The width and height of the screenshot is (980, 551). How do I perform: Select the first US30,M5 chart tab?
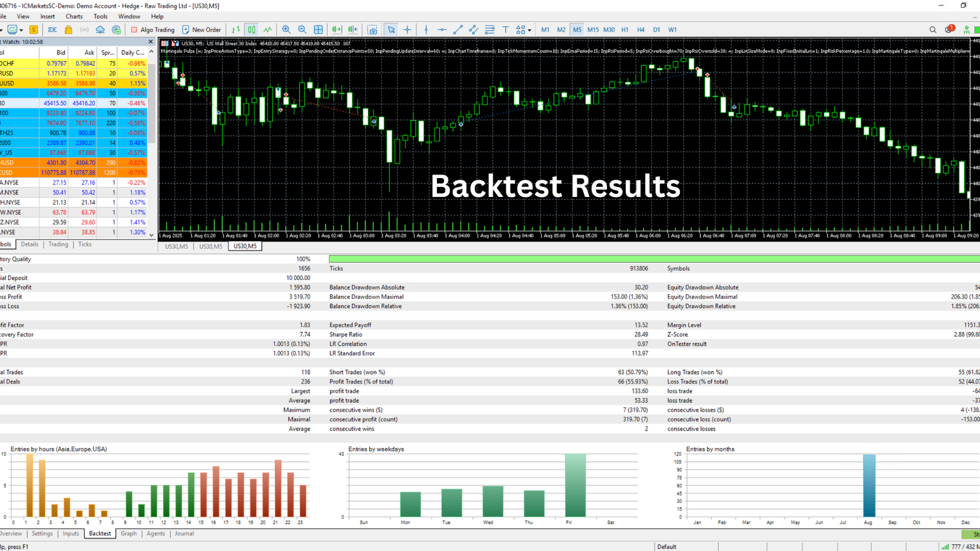(x=177, y=246)
